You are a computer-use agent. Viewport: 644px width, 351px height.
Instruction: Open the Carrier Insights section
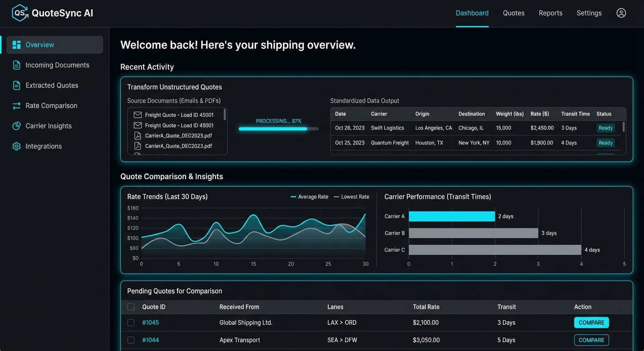[x=17, y=126]
